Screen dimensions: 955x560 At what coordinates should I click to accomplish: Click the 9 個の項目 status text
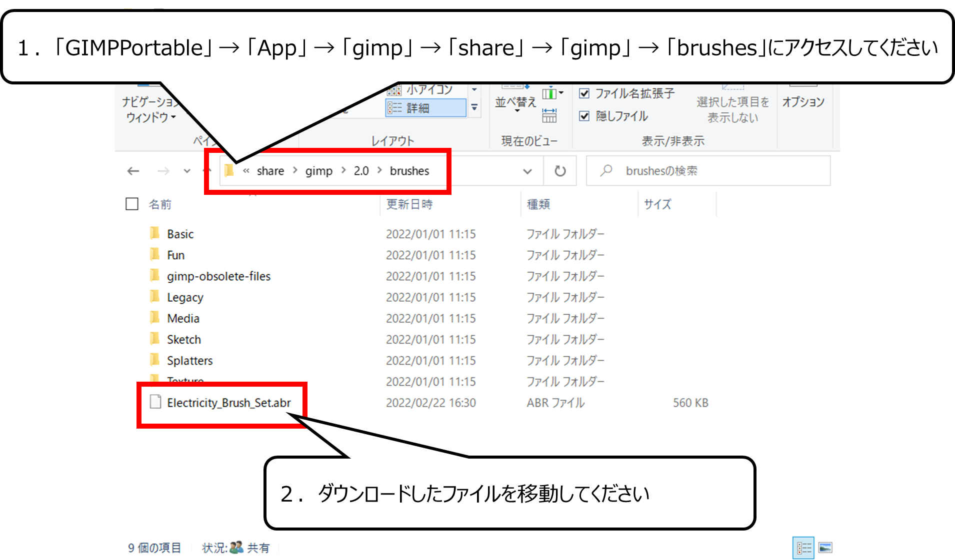[154, 548]
